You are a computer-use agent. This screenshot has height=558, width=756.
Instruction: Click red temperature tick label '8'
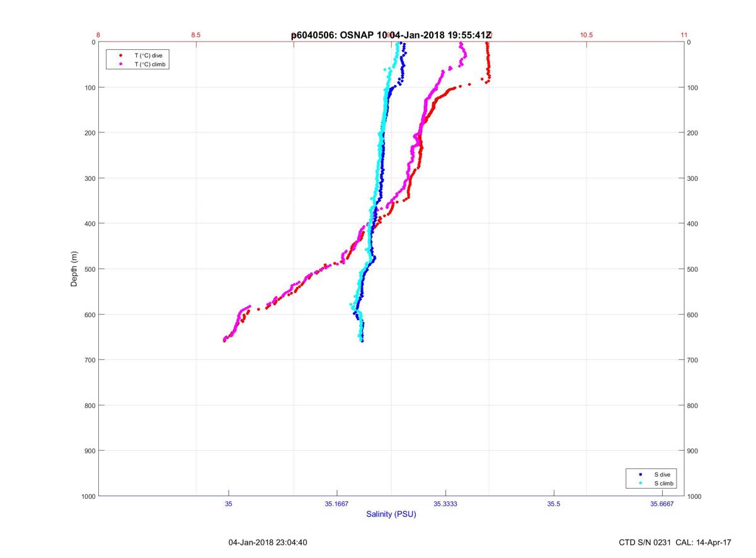click(x=98, y=35)
